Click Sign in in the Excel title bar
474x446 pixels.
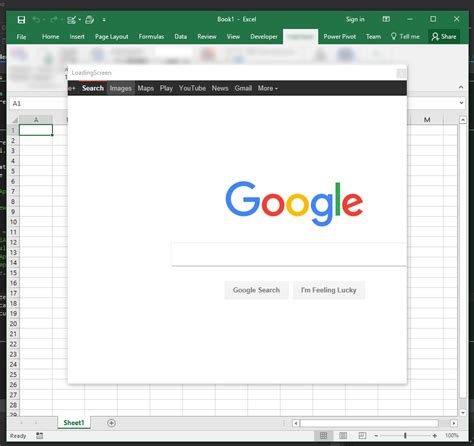355,19
